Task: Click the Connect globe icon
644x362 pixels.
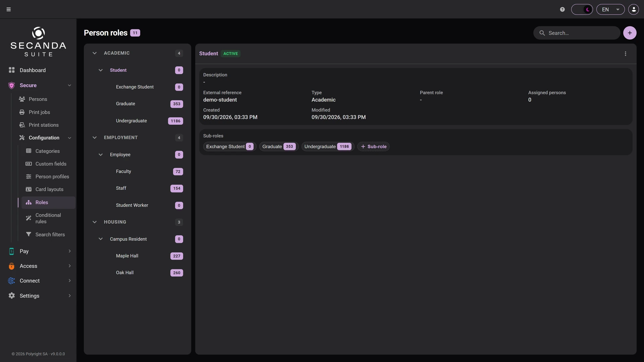Action: (x=12, y=281)
